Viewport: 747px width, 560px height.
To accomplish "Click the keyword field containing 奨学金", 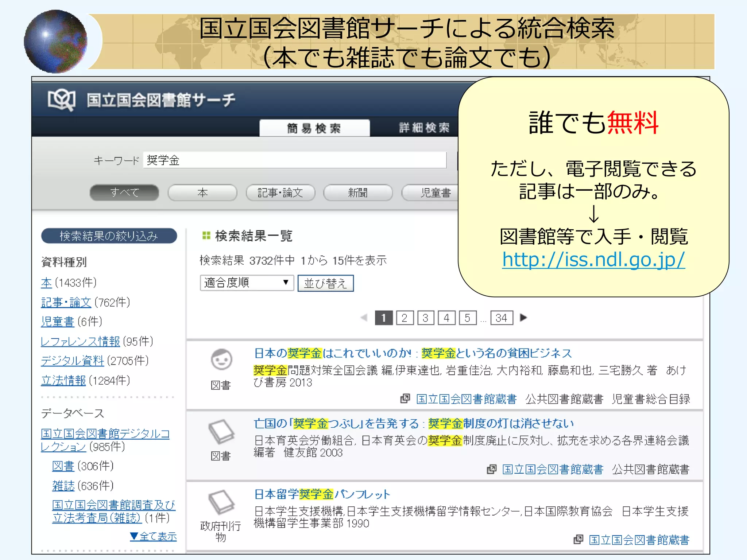I will [x=295, y=160].
